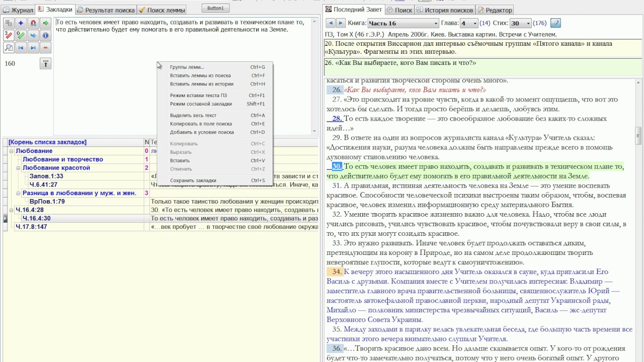Choose Выделить весь текст menu item

pos(215,115)
